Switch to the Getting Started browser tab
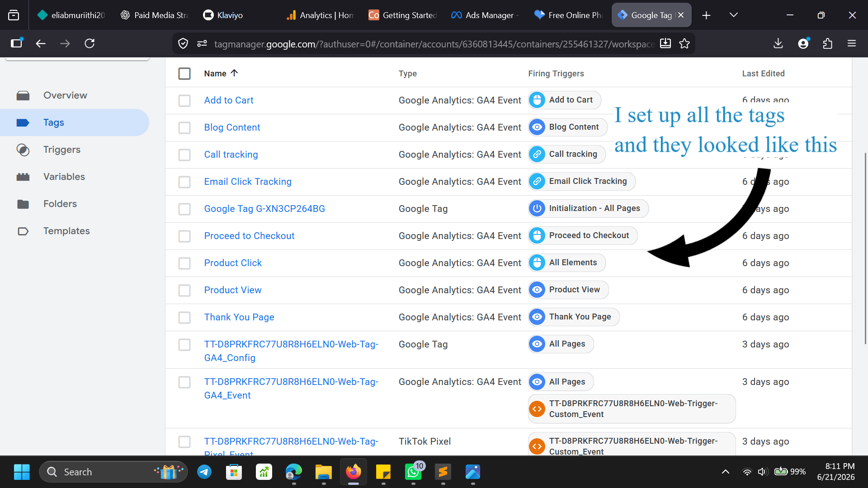This screenshot has width=868, height=488. tap(402, 15)
